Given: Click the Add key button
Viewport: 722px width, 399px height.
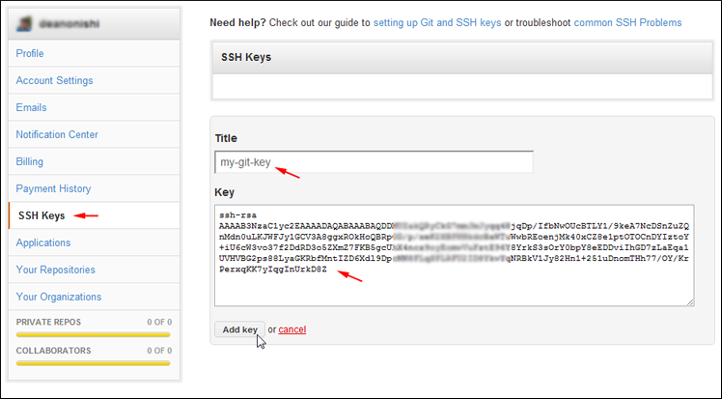Looking at the screenshot, I should click(239, 330).
